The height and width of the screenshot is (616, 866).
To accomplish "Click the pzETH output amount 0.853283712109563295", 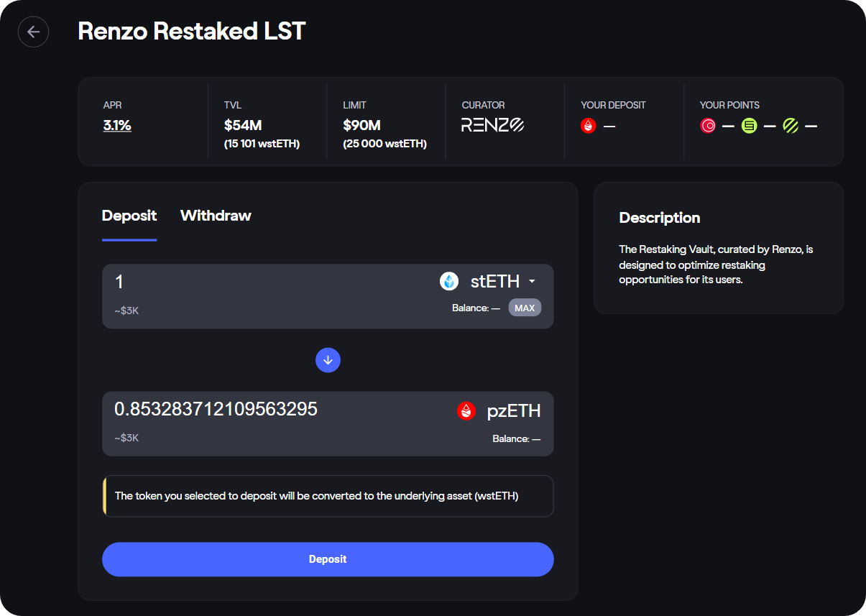I will click(216, 409).
